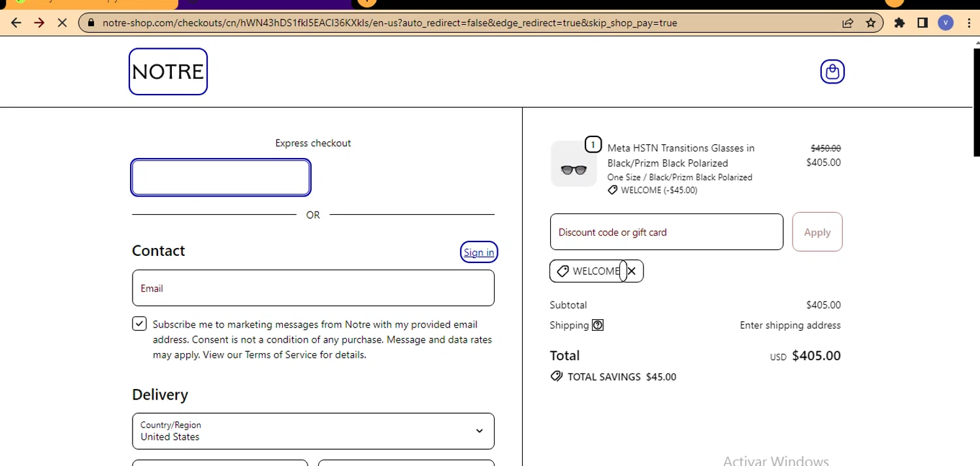Toggle the browser side panel icon
The image size is (980, 466).
coord(923,23)
